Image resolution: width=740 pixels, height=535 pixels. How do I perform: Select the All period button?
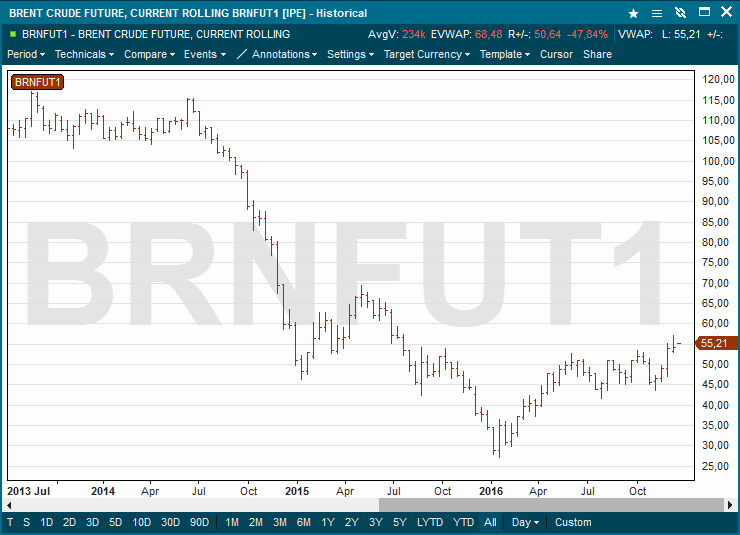point(490,522)
